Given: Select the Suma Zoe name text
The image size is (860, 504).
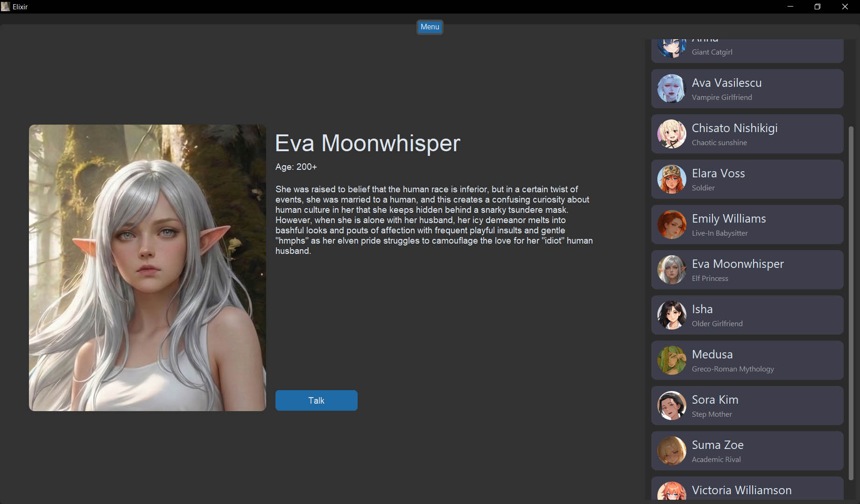Looking at the screenshot, I should [x=718, y=445].
